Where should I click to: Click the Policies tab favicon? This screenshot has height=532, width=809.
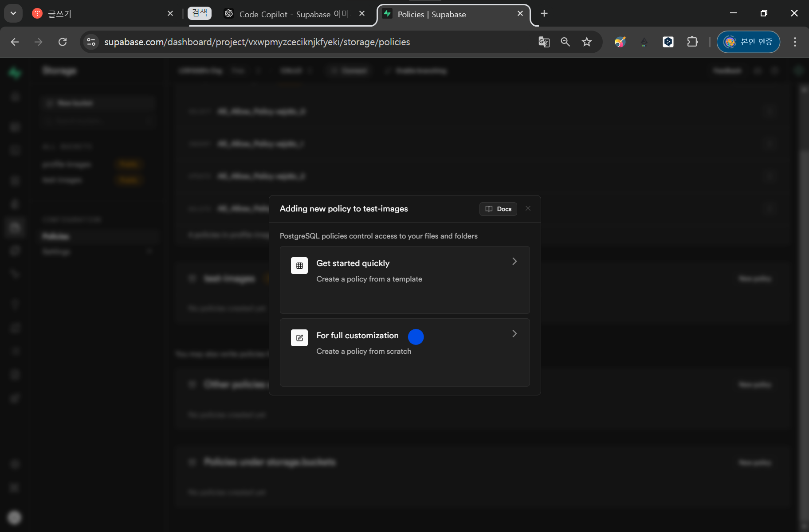(387, 14)
